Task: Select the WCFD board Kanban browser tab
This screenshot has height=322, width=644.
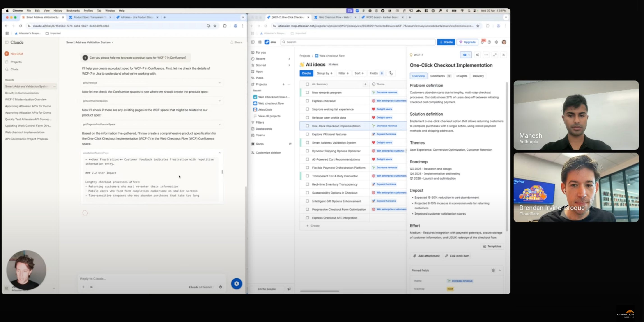Action: (382, 17)
